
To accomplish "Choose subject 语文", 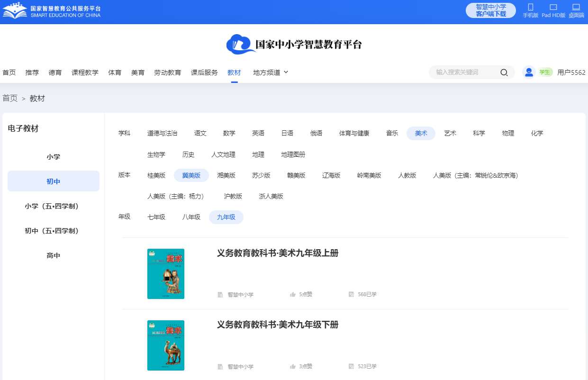I will click(200, 134).
